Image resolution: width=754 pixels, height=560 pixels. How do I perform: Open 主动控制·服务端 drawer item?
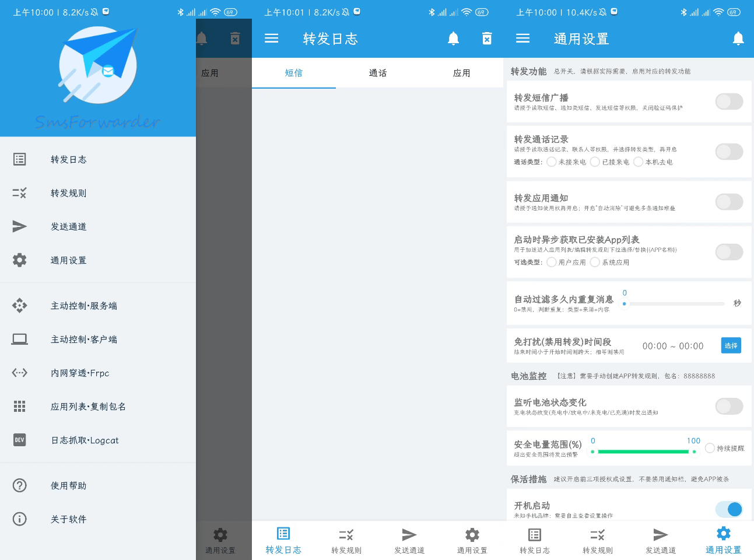98,306
